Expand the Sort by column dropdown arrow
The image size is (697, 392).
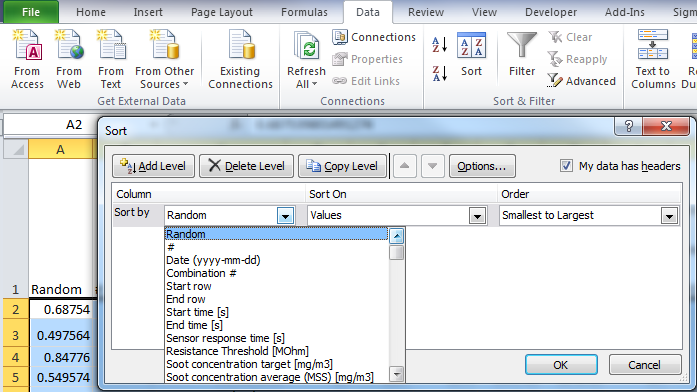click(285, 216)
